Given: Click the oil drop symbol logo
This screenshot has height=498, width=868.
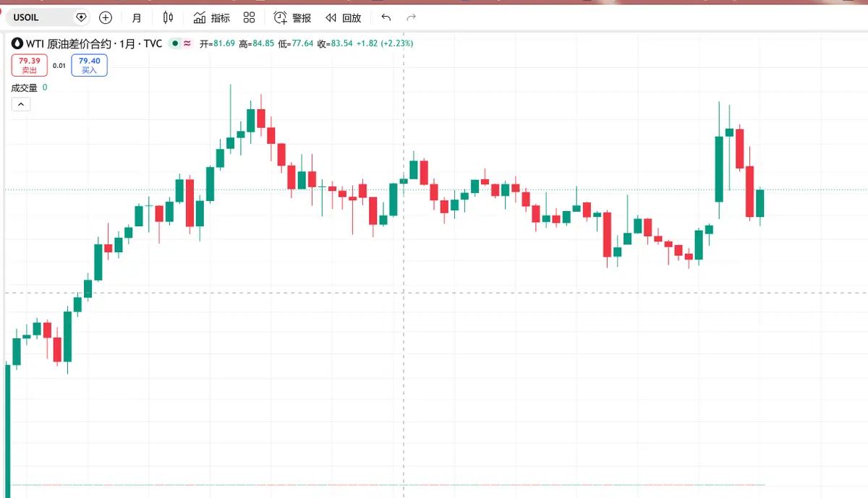Looking at the screenshot, I should coord(17,43).
